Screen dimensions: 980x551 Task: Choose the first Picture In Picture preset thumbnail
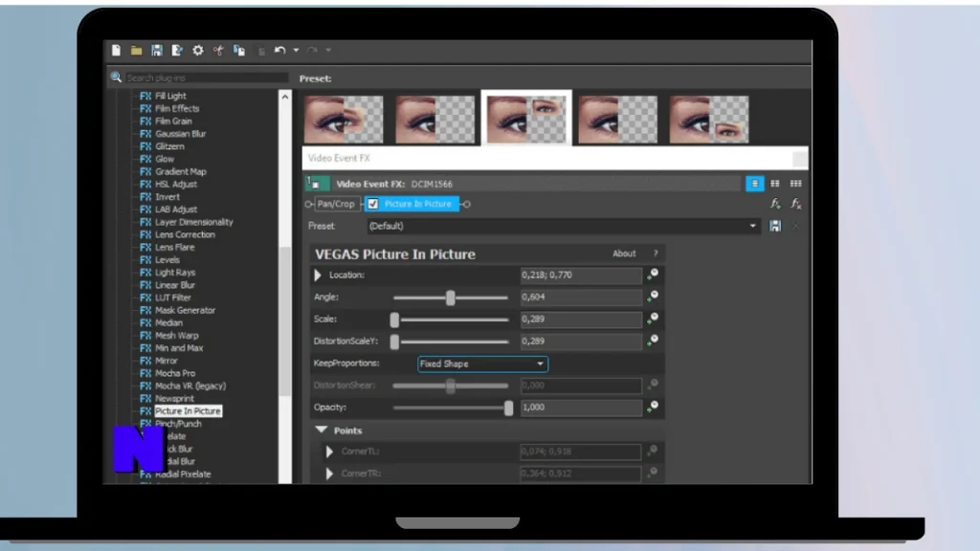click(x=344, y=119)
